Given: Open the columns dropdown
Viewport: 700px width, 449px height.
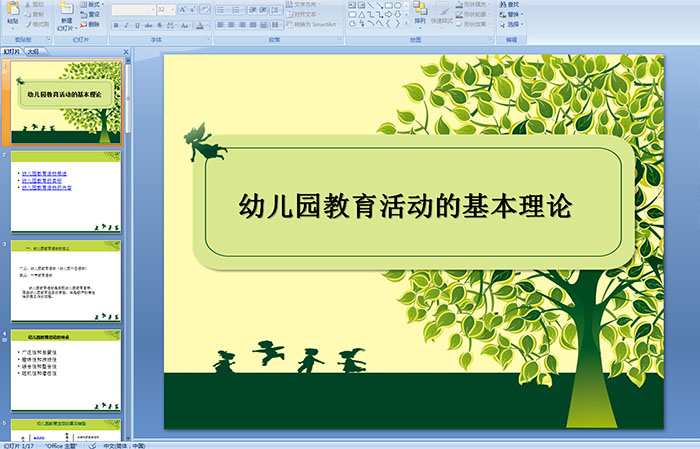Looking at the screenshot, I should (x=276, y=25).
